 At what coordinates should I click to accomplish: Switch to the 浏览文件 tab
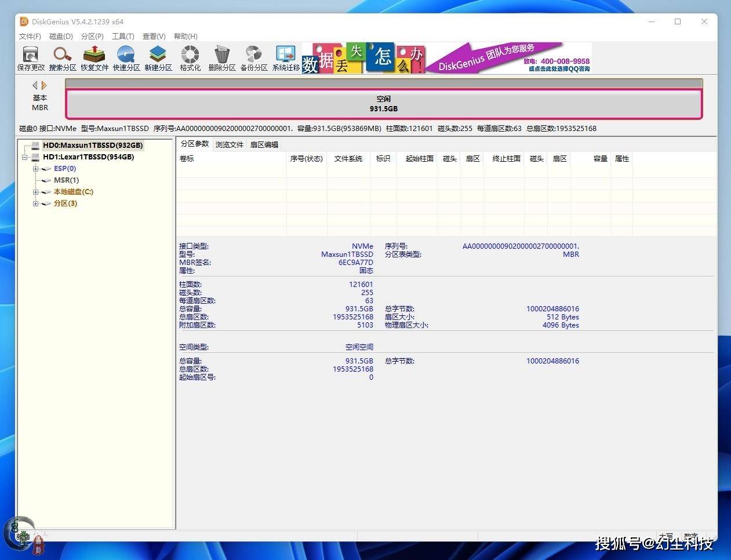(x=230, y=145)
